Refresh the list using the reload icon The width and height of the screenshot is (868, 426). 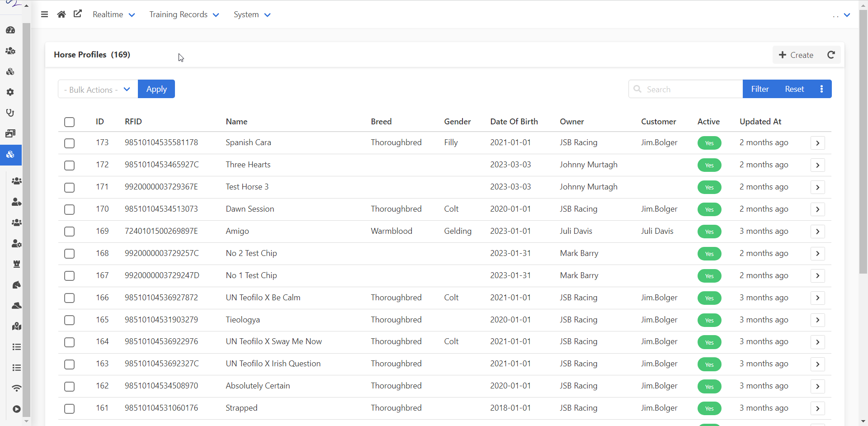[x=831, y=55]
